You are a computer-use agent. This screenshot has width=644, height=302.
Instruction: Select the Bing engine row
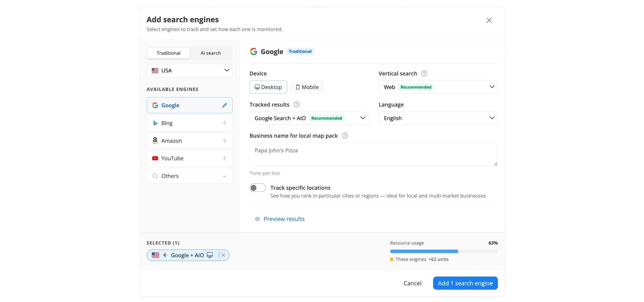point(189,123)
